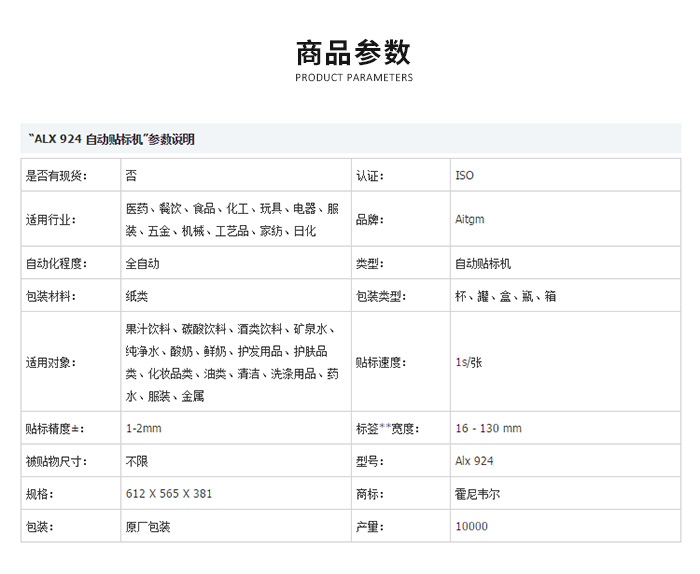Click the 适用对象 row label
The image size is (700, 574).
[51, 363]
